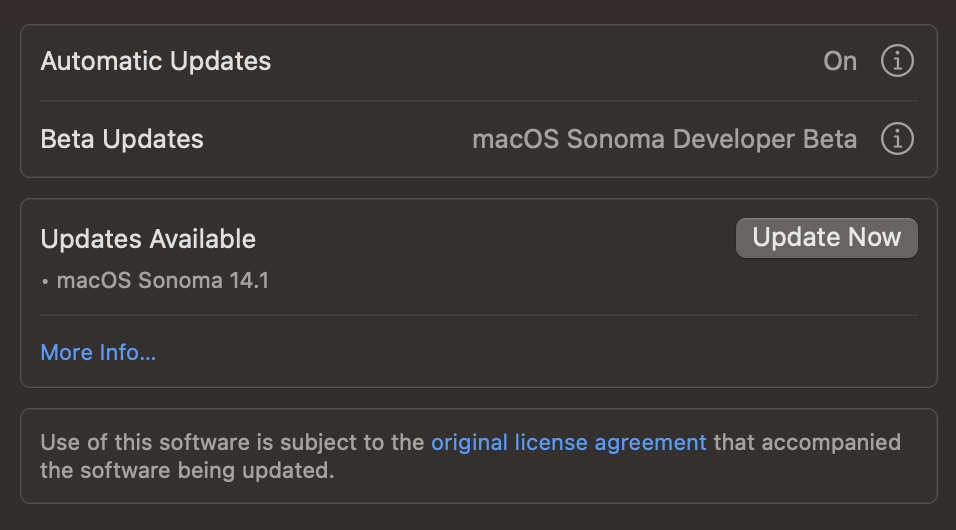Select the macOS Sonoma 14.1 update entry
This screenshot has width=956, height=530.
[x=162, y=281]
